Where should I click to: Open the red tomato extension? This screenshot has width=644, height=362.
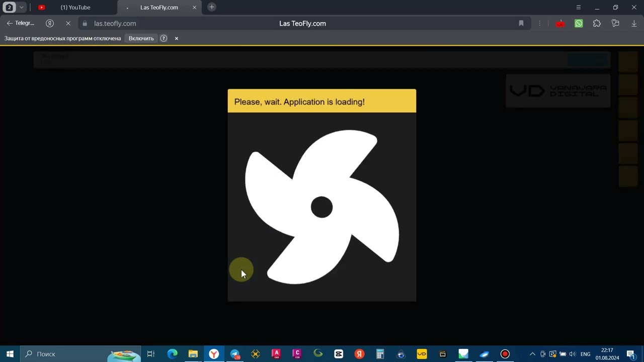tap(560, 23)
